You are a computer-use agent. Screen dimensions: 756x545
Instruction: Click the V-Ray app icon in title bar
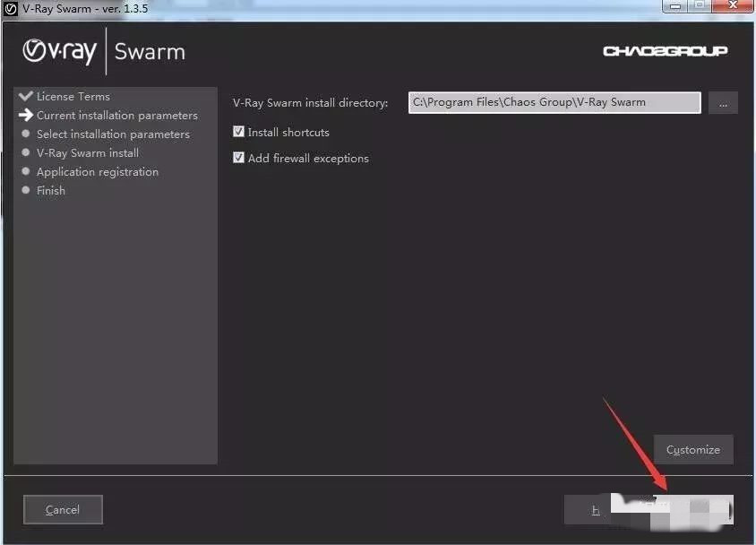[12, 9]
